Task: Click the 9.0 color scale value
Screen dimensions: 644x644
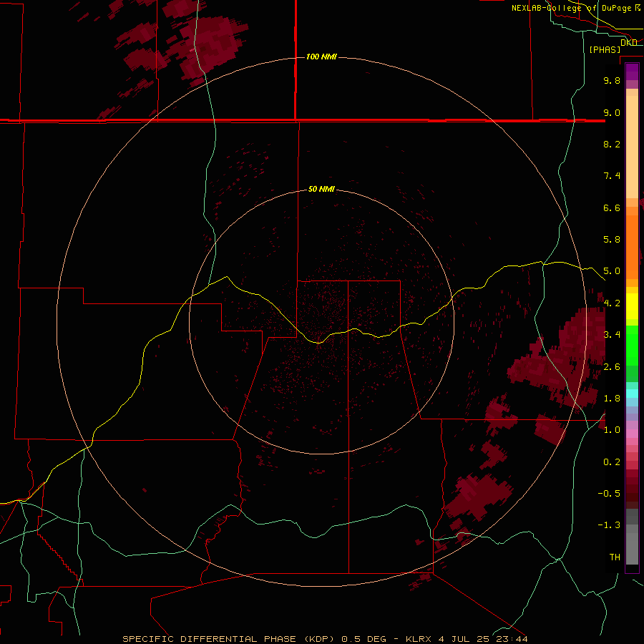Action: [x=612, y=112]
